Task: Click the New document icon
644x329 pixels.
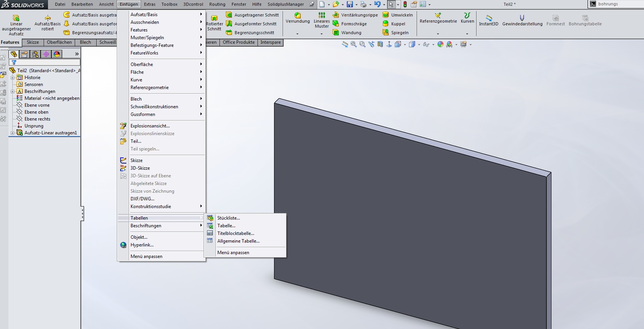Action: click(322, 4)
